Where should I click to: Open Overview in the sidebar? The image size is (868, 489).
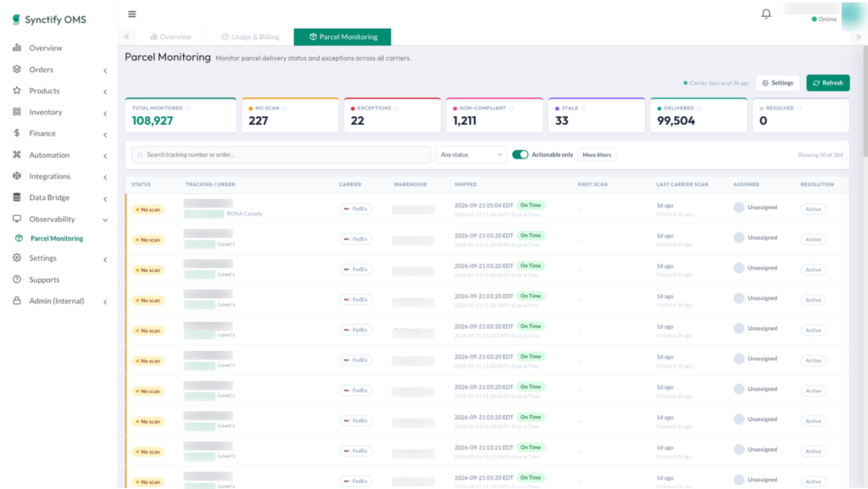tap(46, 48)
